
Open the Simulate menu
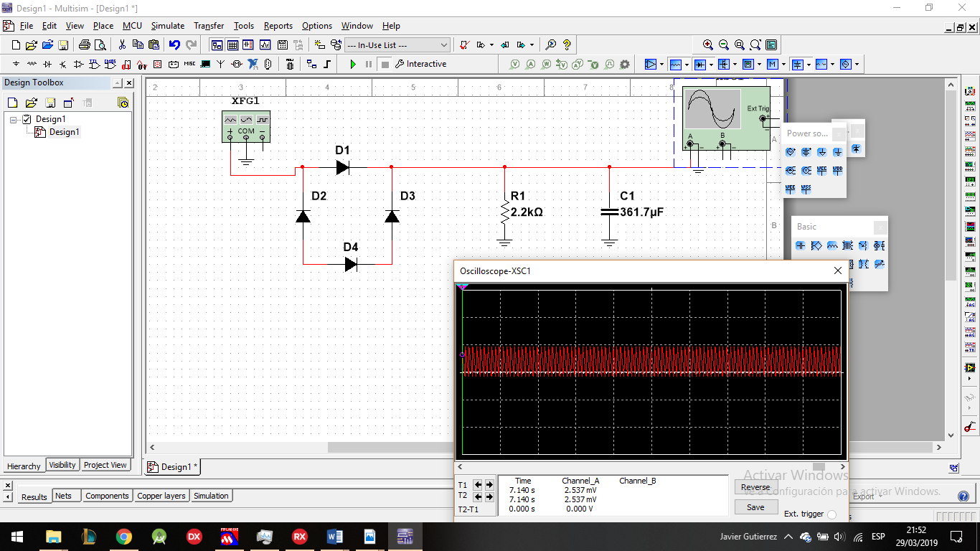pyautogui.click(x=168, y=26)
